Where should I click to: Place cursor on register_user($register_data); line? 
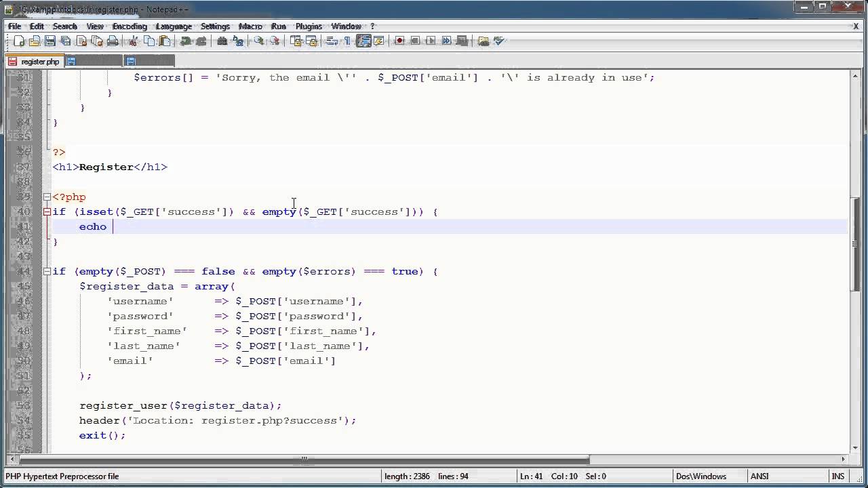coord(180,406)
